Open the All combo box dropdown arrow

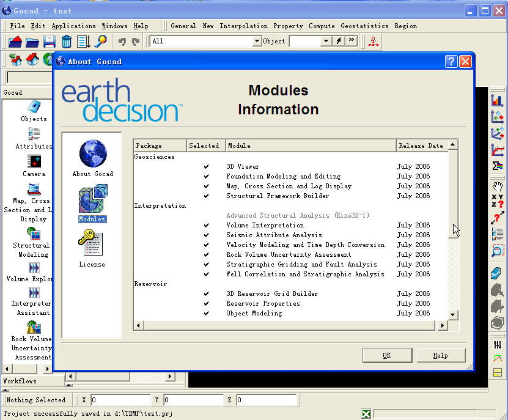pos(257,41)
